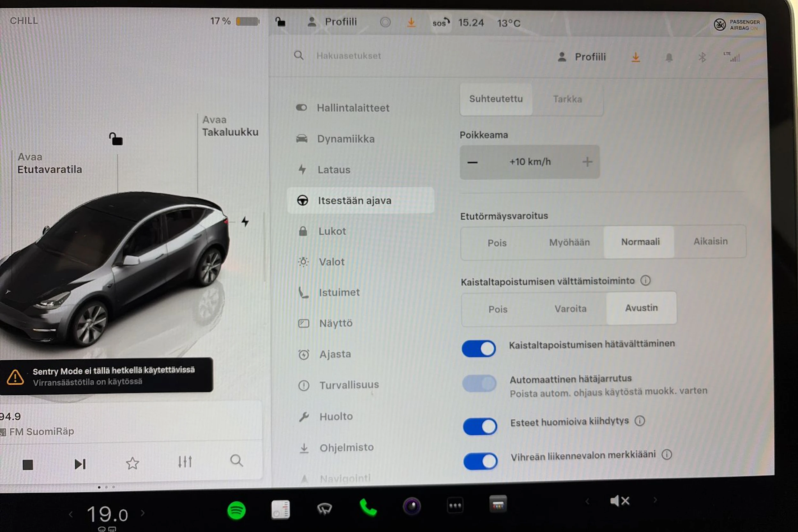Toggle Kaistaltapoistumisen hätävälttäminen switch
This screenshot has width=798, height=532.
pos(478,348)
